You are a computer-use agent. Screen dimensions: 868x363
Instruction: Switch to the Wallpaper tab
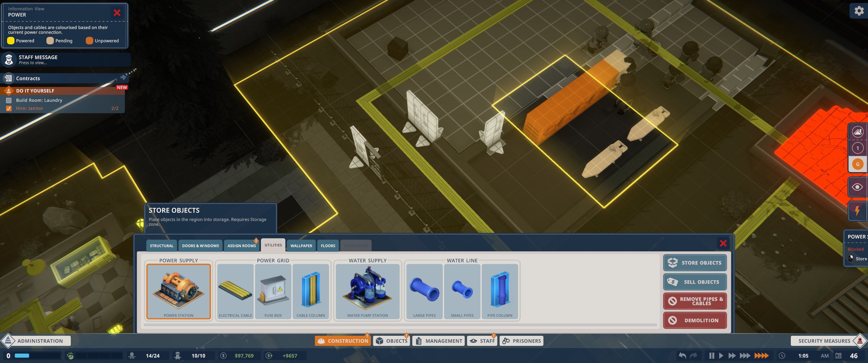301,245
